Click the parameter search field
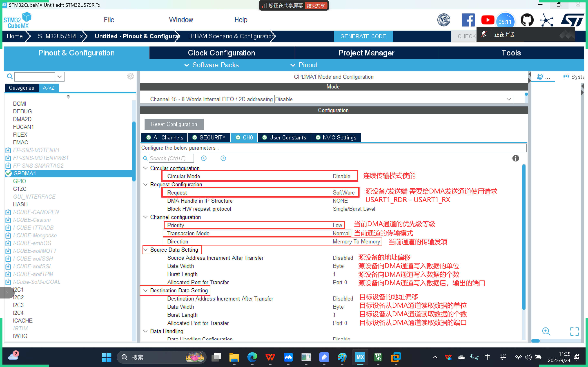This screenshot has width=588, height=367. pyautogui.click(x=171, y=158)
